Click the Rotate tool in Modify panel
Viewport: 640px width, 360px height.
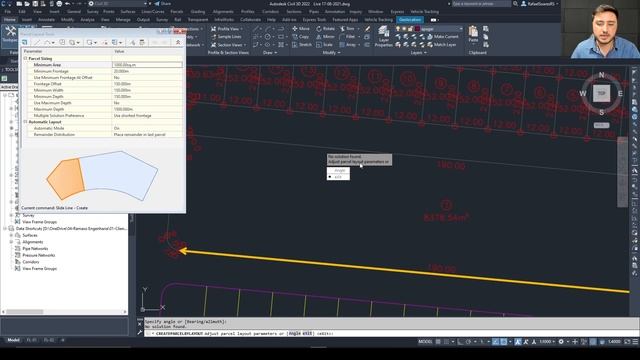click(x=325, y=29)
